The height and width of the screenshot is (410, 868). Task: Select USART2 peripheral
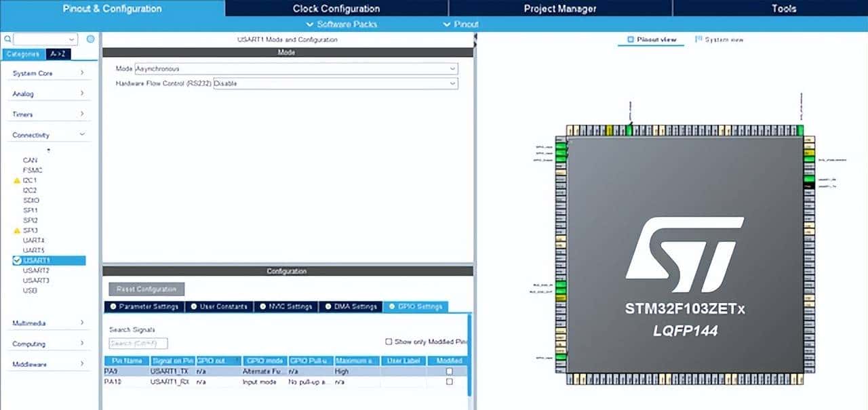[36, 270]
